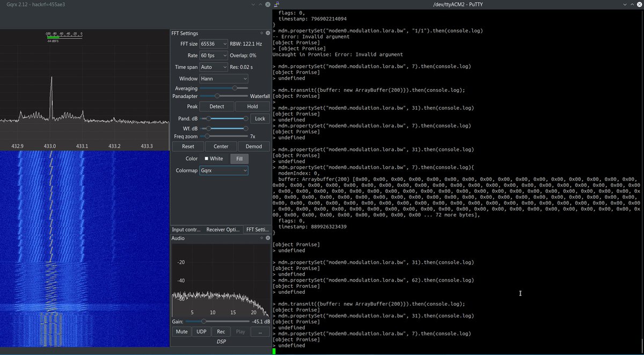Viewport: 644px width, 355px height.
Task: Toggle UDP audio streaming
Action: pyautogui.click(x=201, y=331)
